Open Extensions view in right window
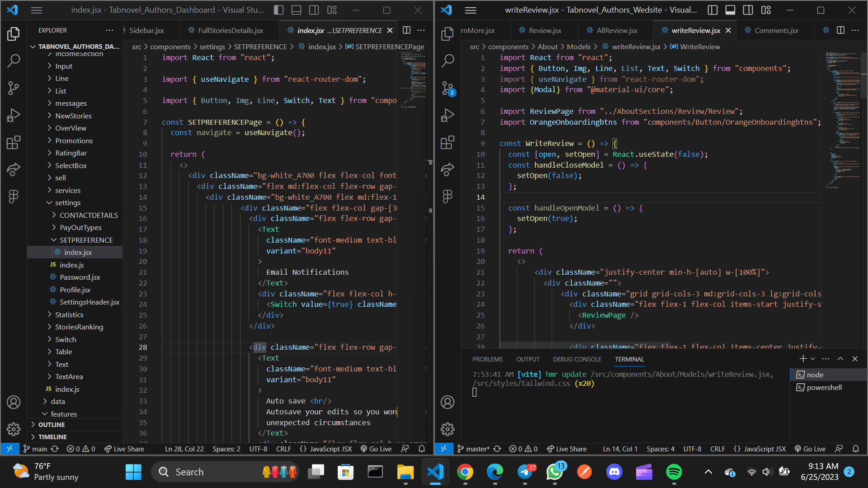This screenshot has width=868, height=488. pyautogui.click(x=448, y=142)
